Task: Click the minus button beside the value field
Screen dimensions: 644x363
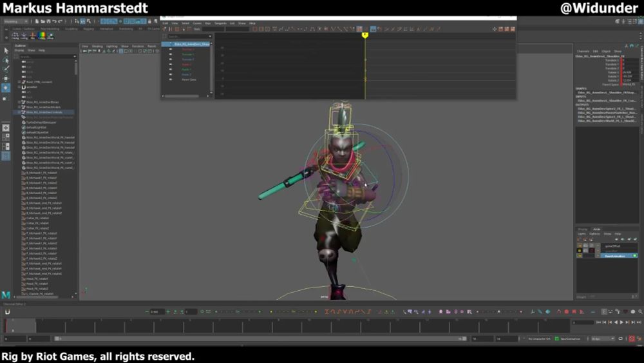Action: pyautogui.click(x=147, y=311)
